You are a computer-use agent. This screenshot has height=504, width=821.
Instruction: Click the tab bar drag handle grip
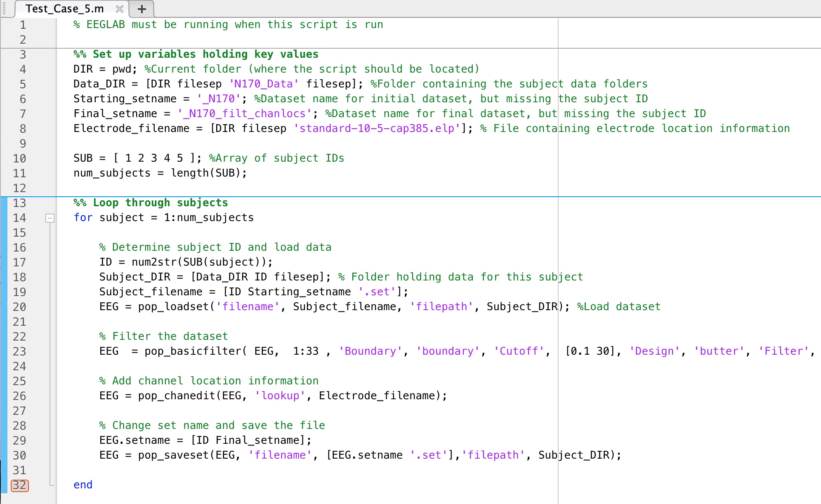(x=4, y=9)
